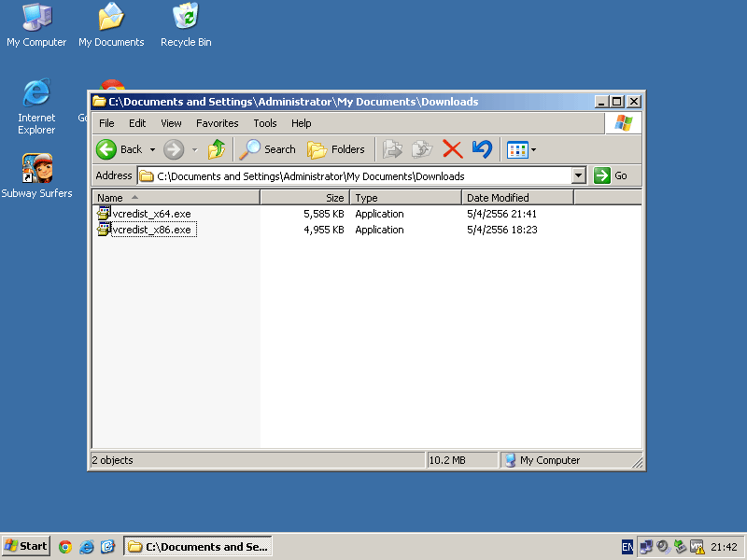Click the EN language indicator

click(x=627, y=547)
